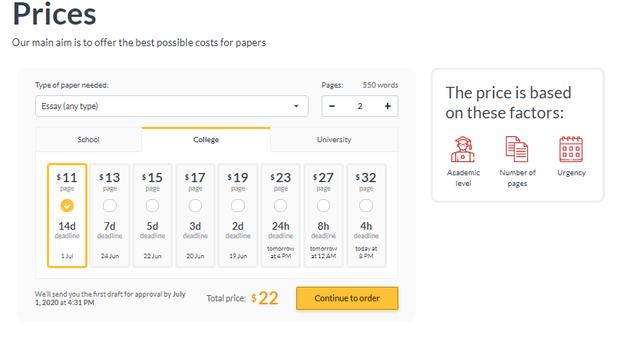The height and width of the screenshot is (352, 644).
Task: Select the College tab
Action: [206, 140]
